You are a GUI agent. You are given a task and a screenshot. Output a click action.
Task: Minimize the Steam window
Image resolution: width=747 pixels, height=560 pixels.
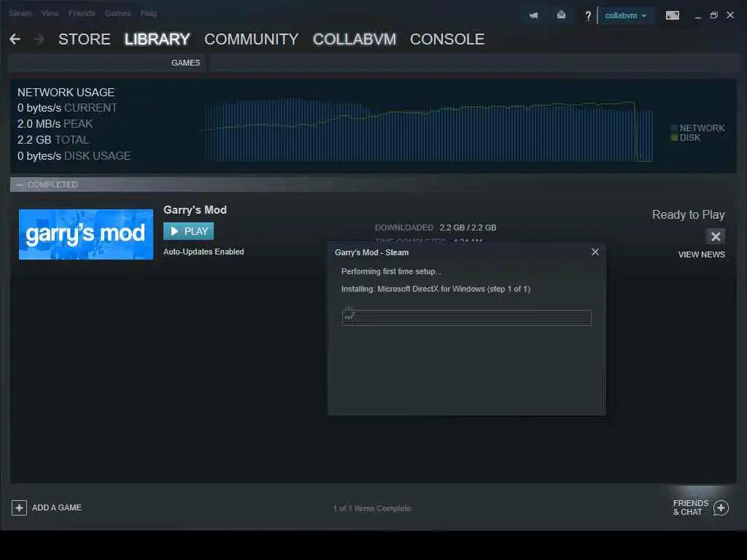(x=698, y=16)
